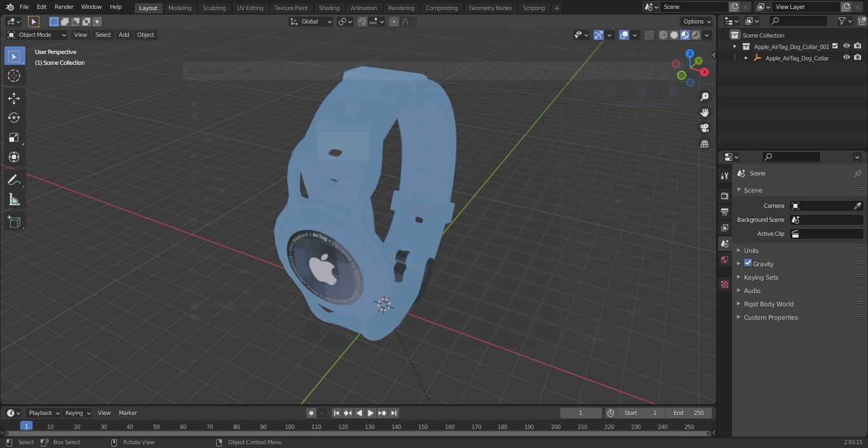
Task: Disable rendering for Apple_AirTag_Dog_Collar object
Action: [858, 58]
